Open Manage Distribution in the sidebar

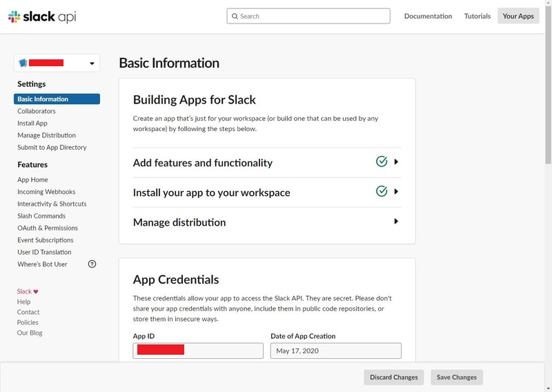pos(46,135)
